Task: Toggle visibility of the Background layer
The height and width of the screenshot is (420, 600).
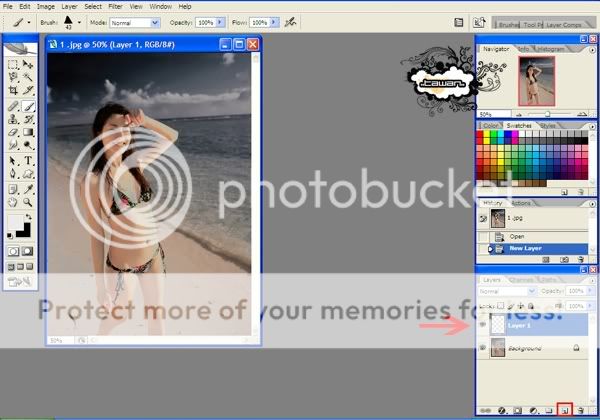Action: (x=484, y=348)
